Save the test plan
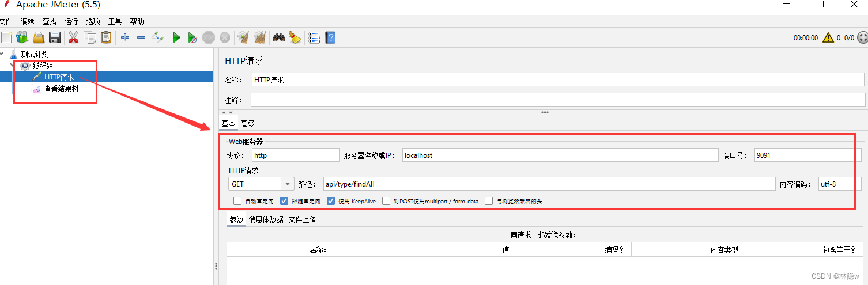The image size is (868, 285). [x=55, y=37]
